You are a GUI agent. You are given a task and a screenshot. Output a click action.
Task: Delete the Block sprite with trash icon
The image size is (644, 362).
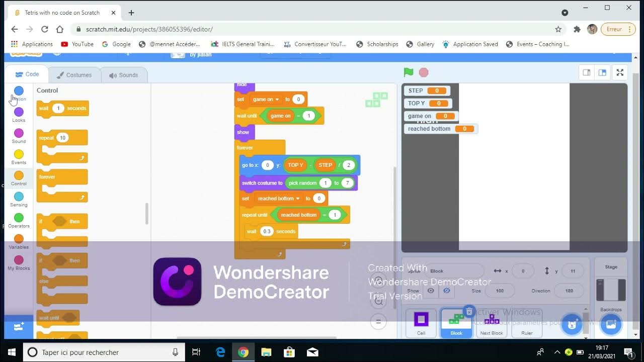click(x=469, y=312)
